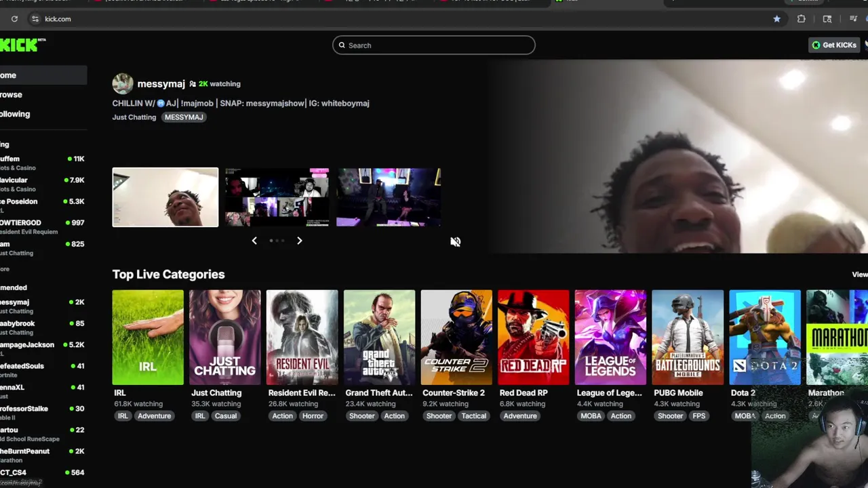Image resolution: width=868 pixels, height=488 pixels.
Task: Select the second featured stream thumbnail
Action: click(x=277, y=197)
